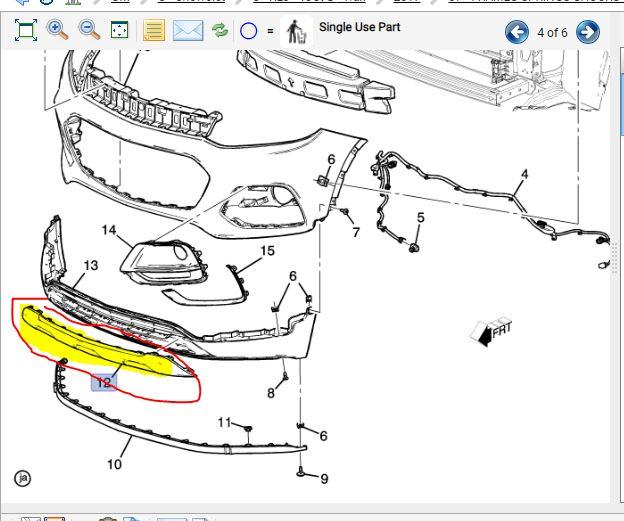The image size is (624, 521).
Task: Click the fit-to-window icon
Action: 26,31
